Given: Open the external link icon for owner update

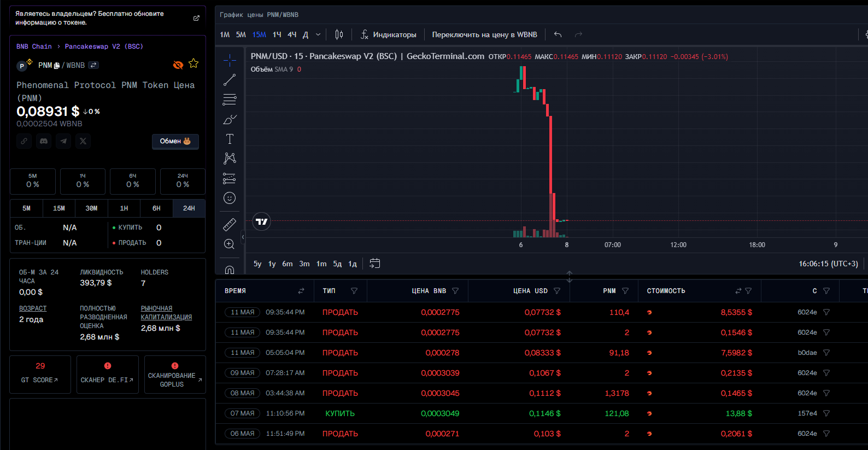Looking at the screenshot, I should click(196, 18).
